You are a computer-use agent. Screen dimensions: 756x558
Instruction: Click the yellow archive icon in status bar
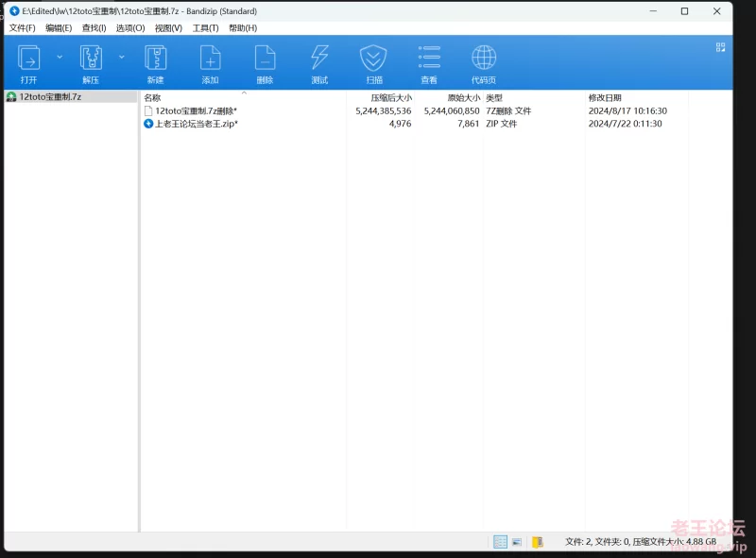(x=538, y=542)
